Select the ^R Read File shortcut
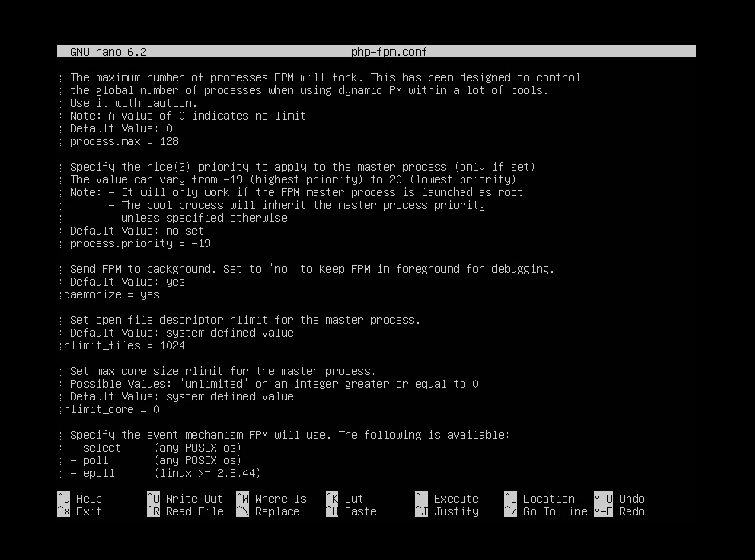Viewport: 755px width, 560px height. tap(185, 511)
